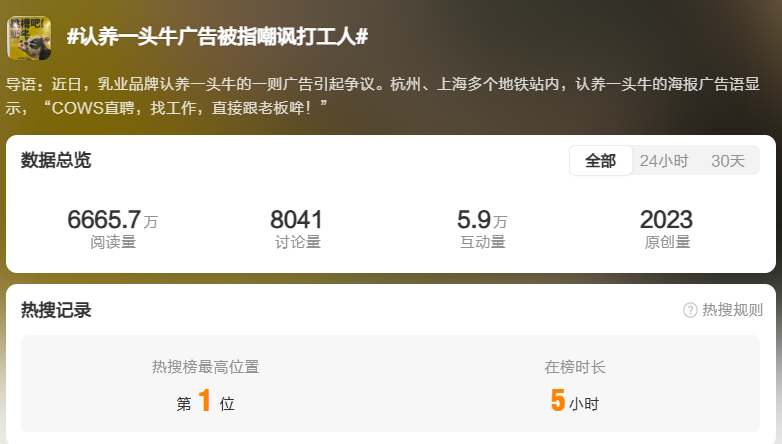Click the 8041 讨论量 statistic
This screenshot has width=782, height=444.
tap(297, 228)
